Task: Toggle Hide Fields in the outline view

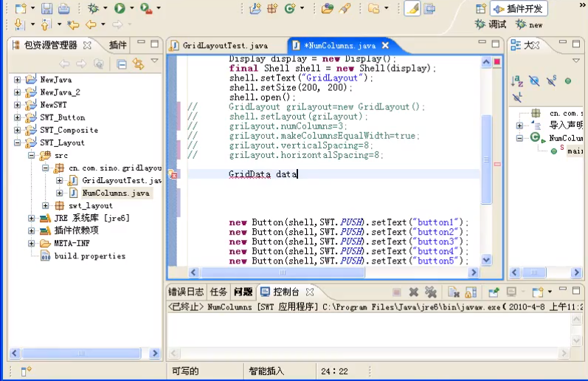Action: (534, 80)
